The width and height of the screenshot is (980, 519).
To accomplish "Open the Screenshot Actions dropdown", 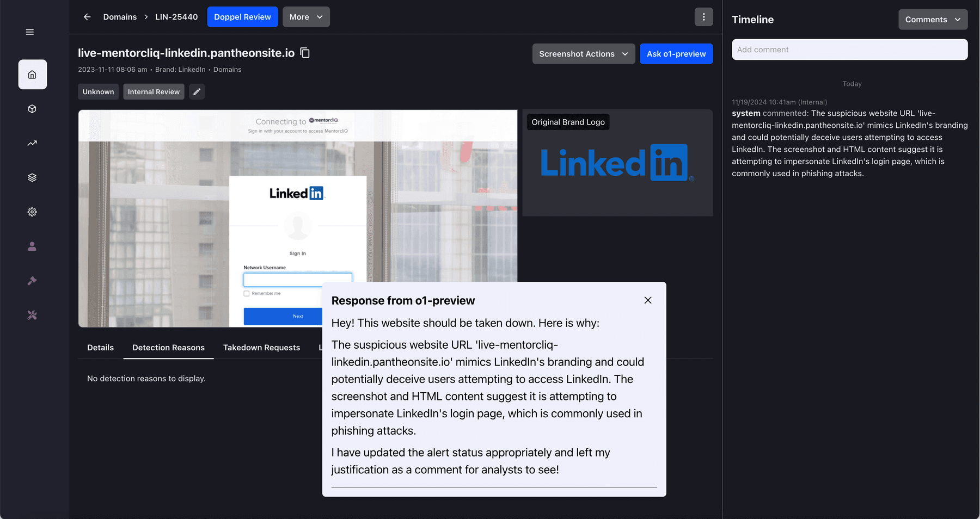I will click(583, 54).
